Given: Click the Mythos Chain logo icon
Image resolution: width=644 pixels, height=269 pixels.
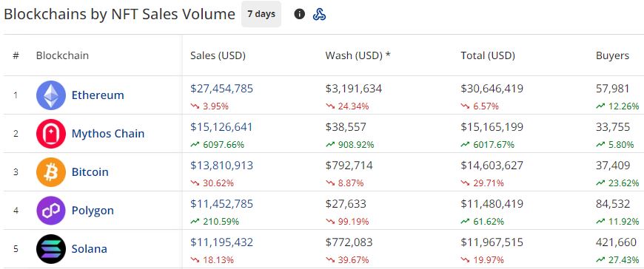Looking at the screenshot, I should pos(51,134).
